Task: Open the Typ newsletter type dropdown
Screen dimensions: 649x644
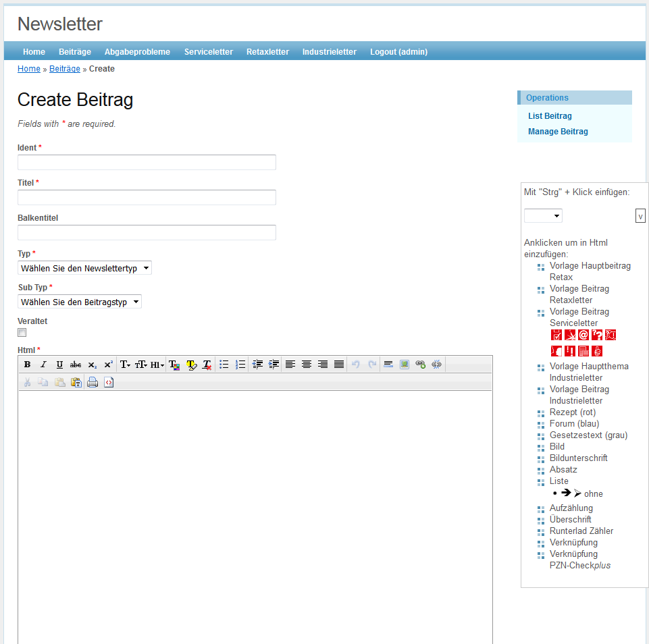Action: [84, 268]
